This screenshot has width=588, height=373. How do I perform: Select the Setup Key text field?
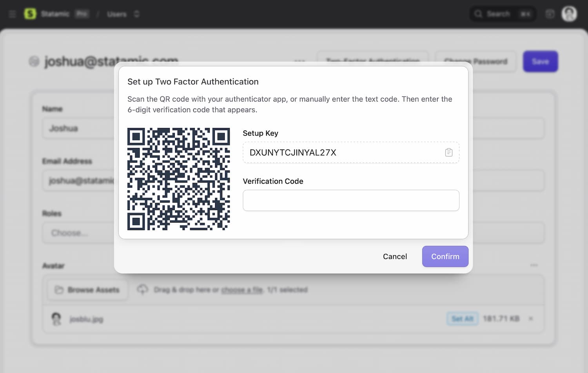341,152
